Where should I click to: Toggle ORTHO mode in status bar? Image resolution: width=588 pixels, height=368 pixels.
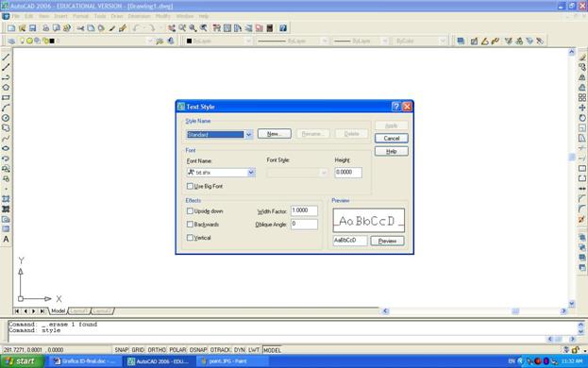tap(157, 350)
